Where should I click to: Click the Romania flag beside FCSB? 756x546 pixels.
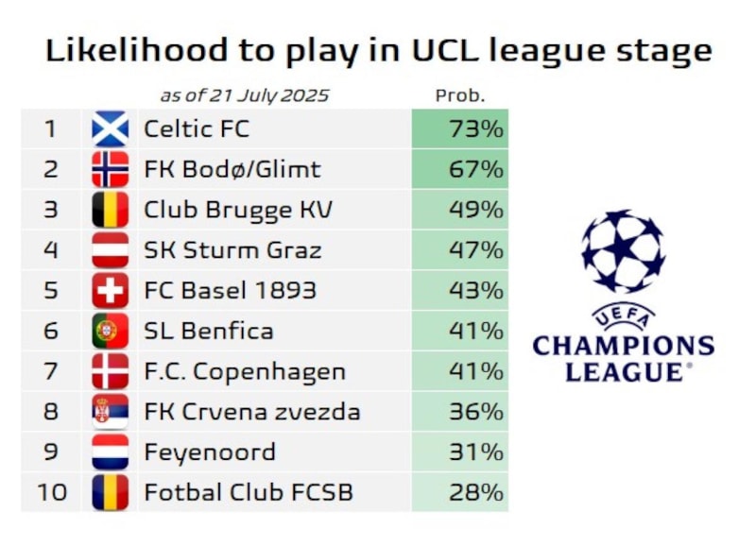click(111, 492)
